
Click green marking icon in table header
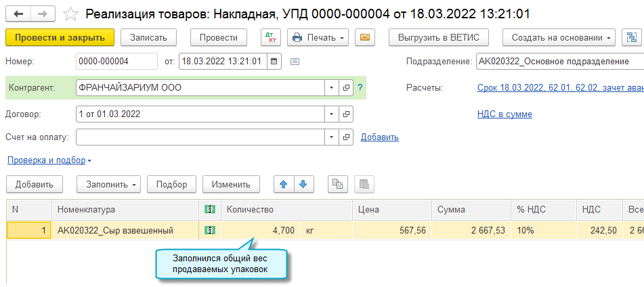(210, 209)
